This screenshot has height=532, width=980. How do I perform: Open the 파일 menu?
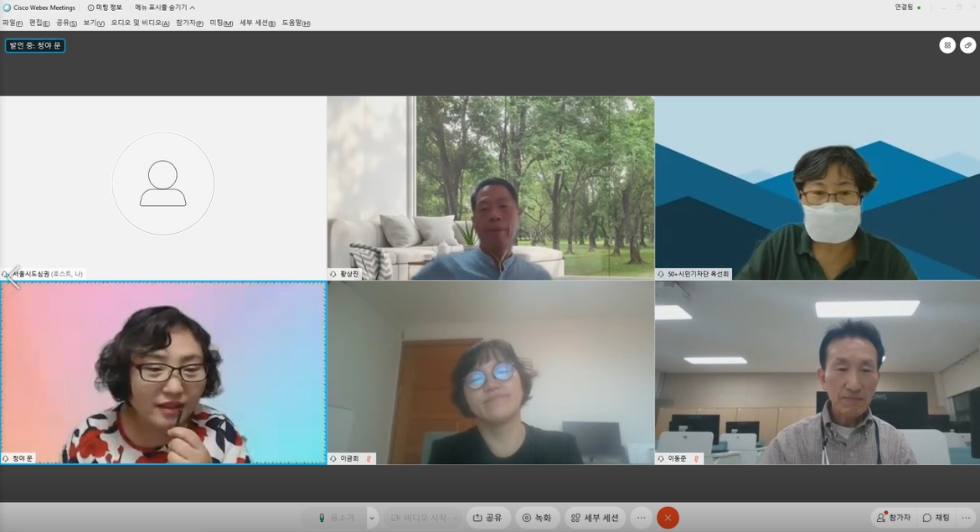point(13,23)
